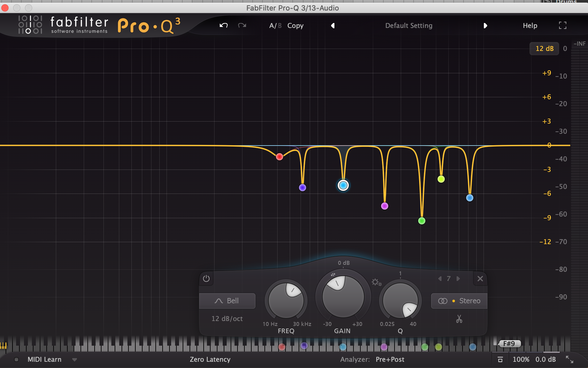Open gain-Q interaction gear icon
The width and height of the screenshot is (588, 368).
click(376, 282)
